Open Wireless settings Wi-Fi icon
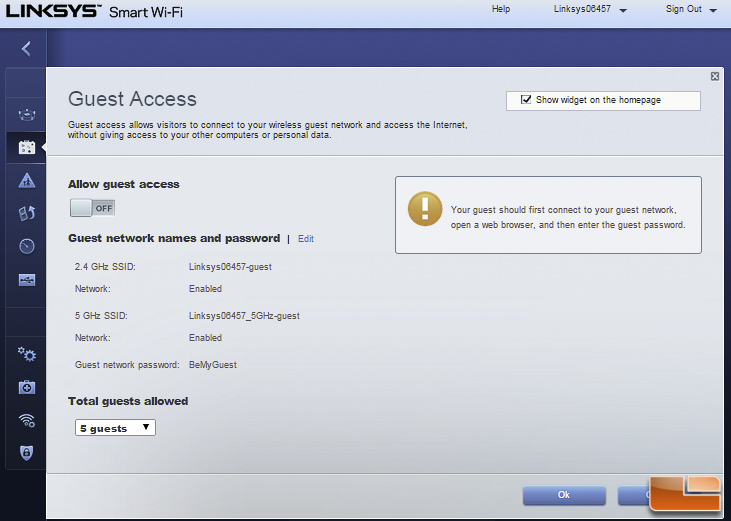The height and width of the screenshot is (521, 731). [x=27, y=420]
